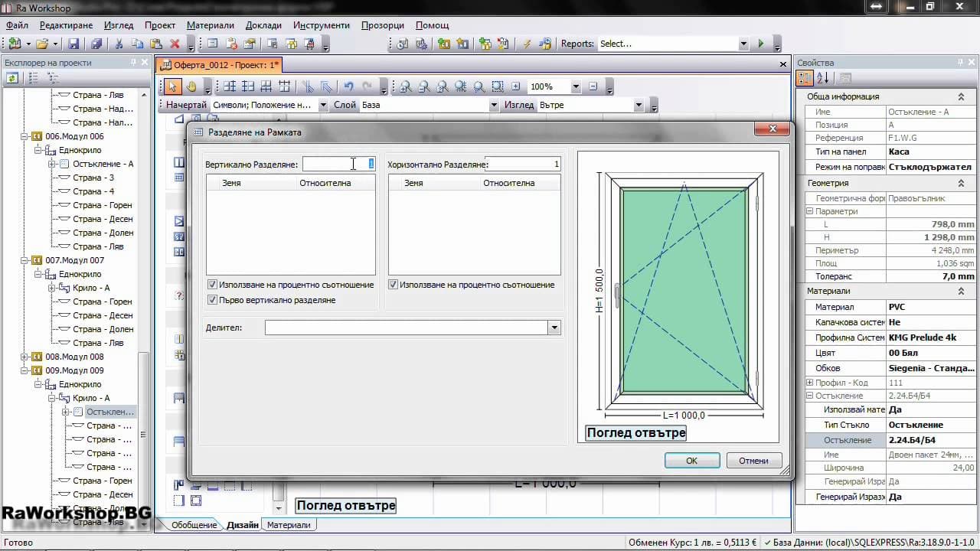The height and width of the screenshot is (551, 980).
Task: Expand the 008.Модул 008 tree node
Action: pyautogui.click(x=24, y=357)
